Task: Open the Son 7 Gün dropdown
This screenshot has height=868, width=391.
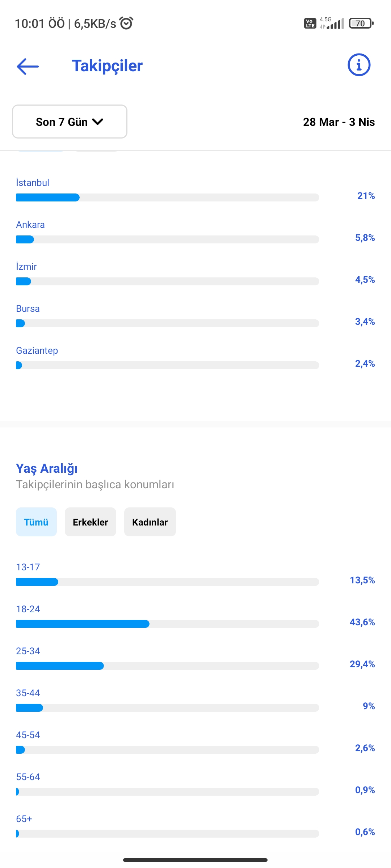Action: tap(70, 122)
